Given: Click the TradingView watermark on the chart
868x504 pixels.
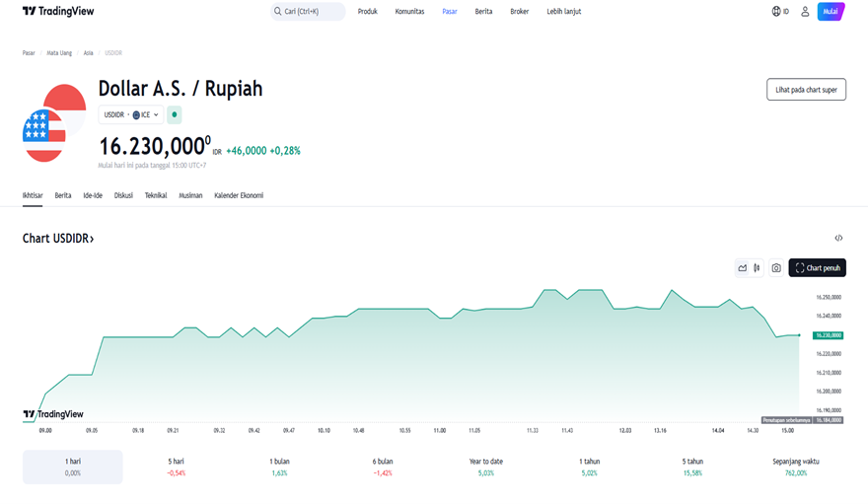Looking at the screenshot, I should [53, 414].
